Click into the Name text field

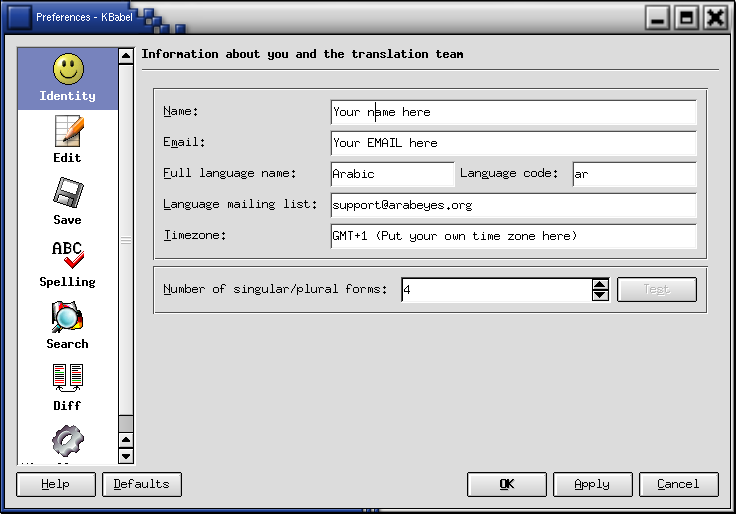513,112
